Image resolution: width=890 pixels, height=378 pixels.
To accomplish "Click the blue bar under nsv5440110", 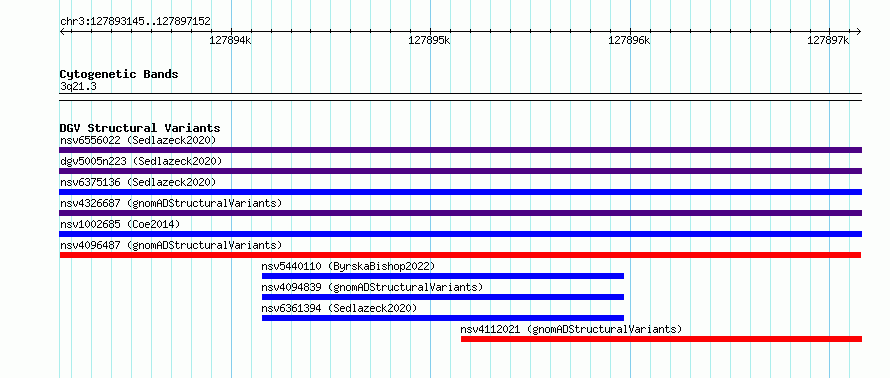I will click(x=443, y=276).
